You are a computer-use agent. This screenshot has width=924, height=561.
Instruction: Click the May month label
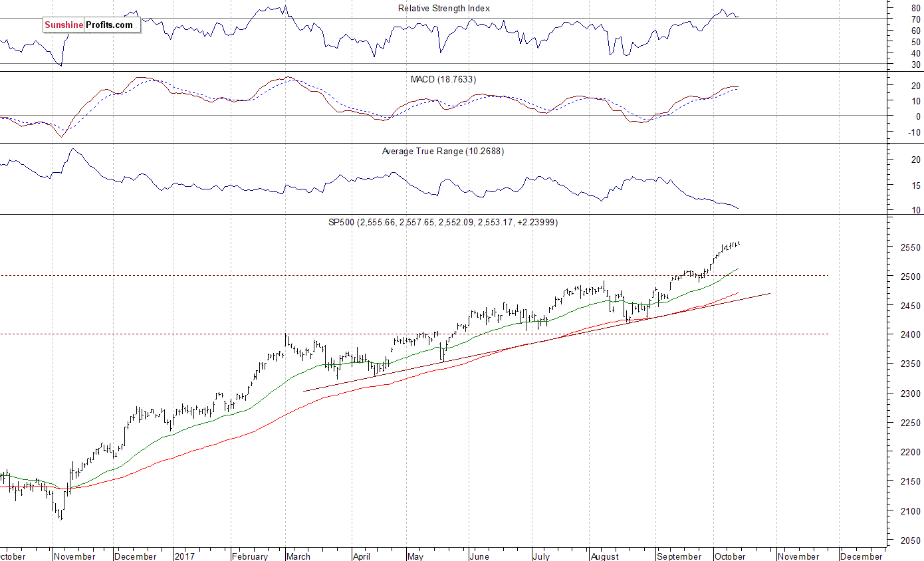coord(415,556)
